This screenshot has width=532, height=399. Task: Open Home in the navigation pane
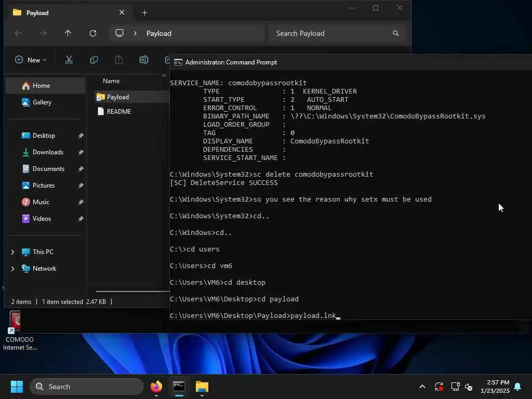[x=45, y=86]
